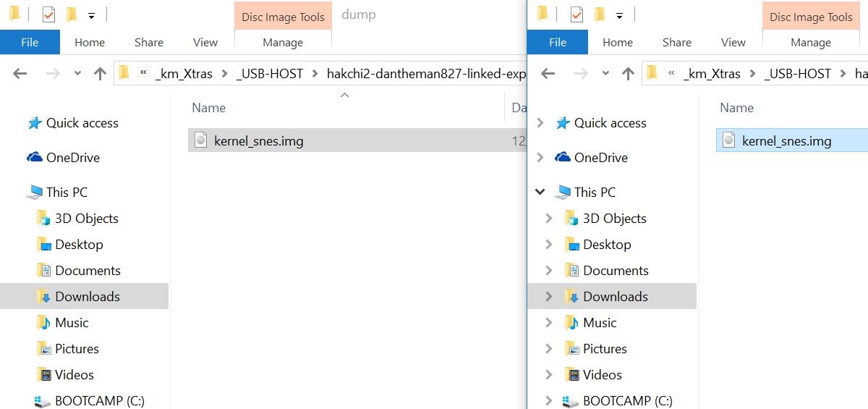Click Properties quick-access icon in right title bar
The image size is (868, 409).
pyautogui.click(x=576, y=14)
